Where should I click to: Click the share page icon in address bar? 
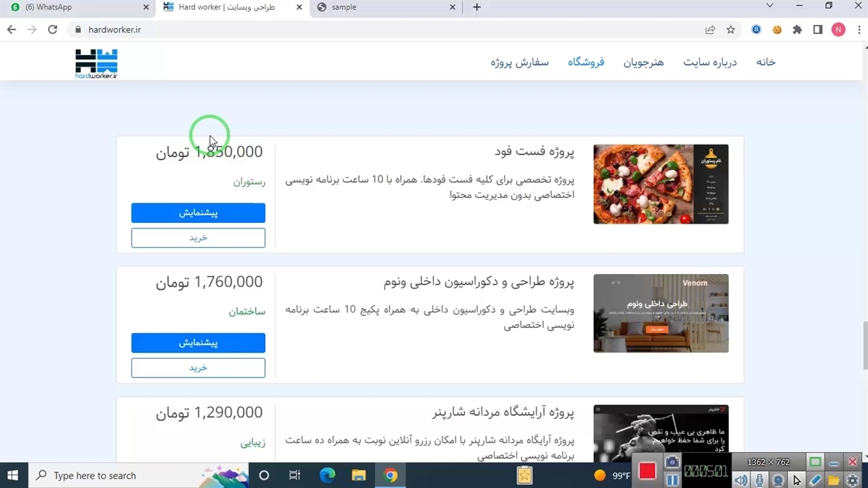point(710,30)
